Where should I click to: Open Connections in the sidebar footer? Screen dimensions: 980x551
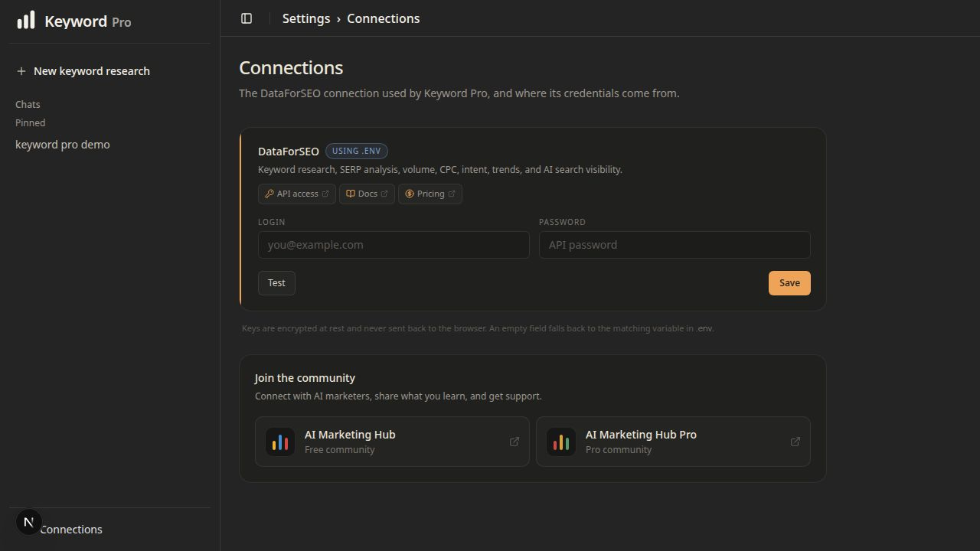pos(71,530)
